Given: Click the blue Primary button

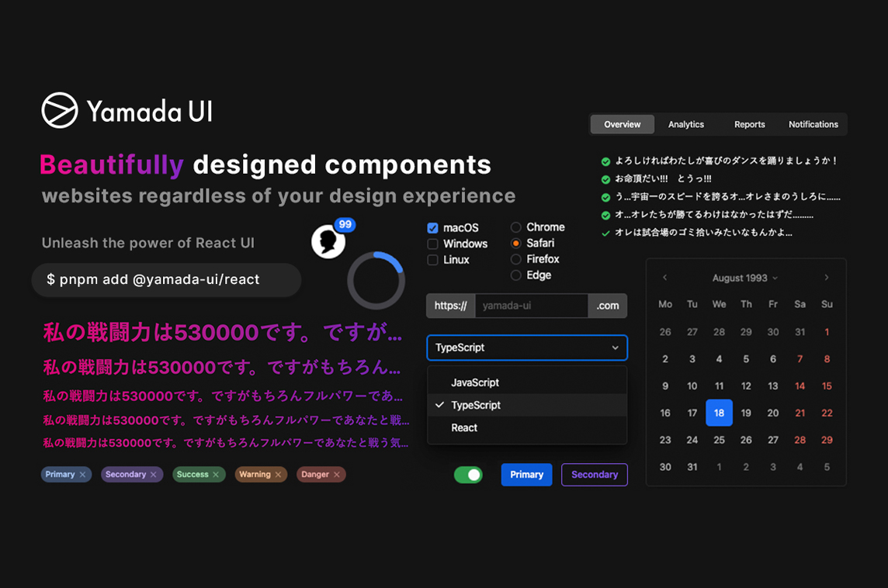Looking at the screenshot, I should coord(527,475).
